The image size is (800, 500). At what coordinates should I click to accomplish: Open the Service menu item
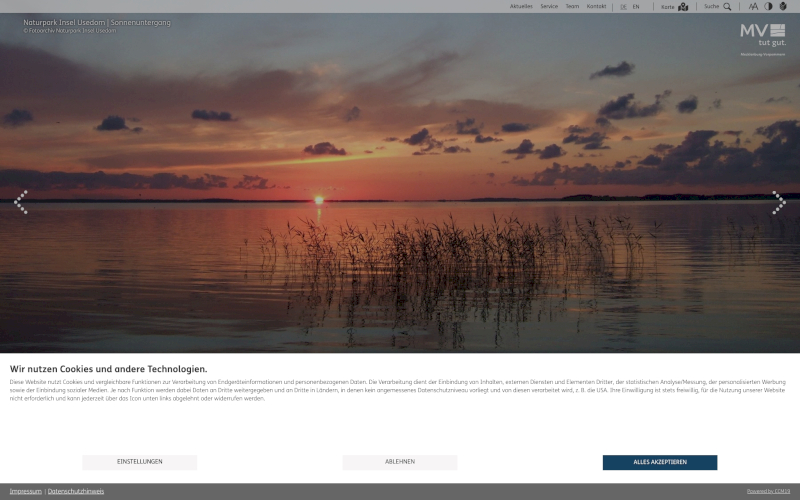[549, 6]
